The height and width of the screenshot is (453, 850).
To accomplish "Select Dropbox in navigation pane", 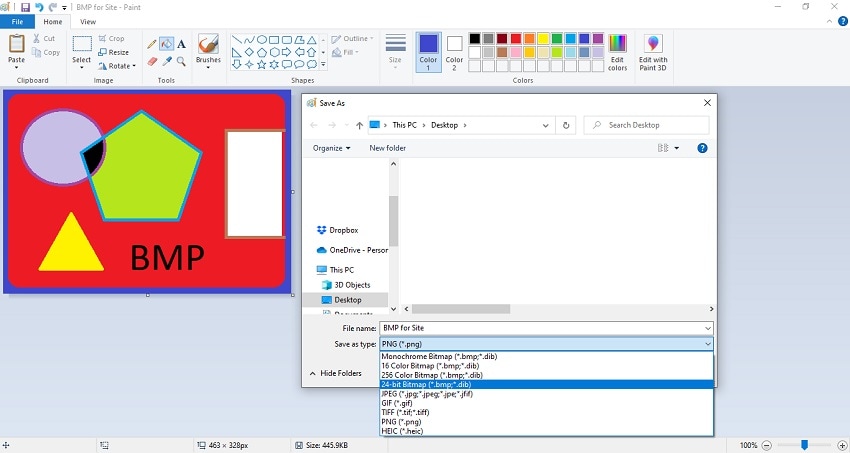I will click(x=337, y=230).
